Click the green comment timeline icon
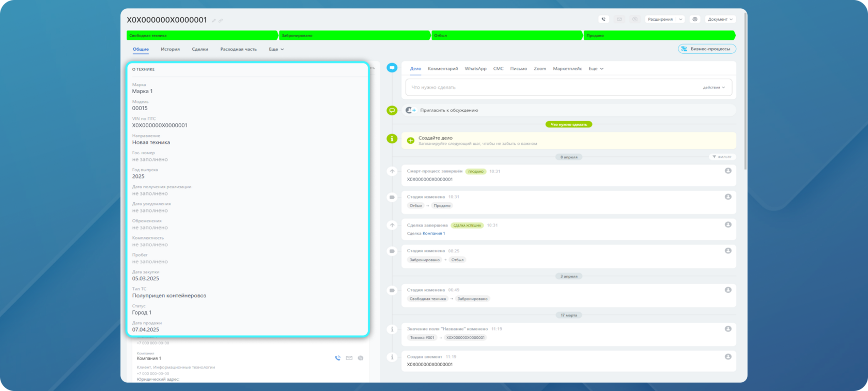Image resolution: width=868 pixels, height=391 pixels. coord(392,110)
